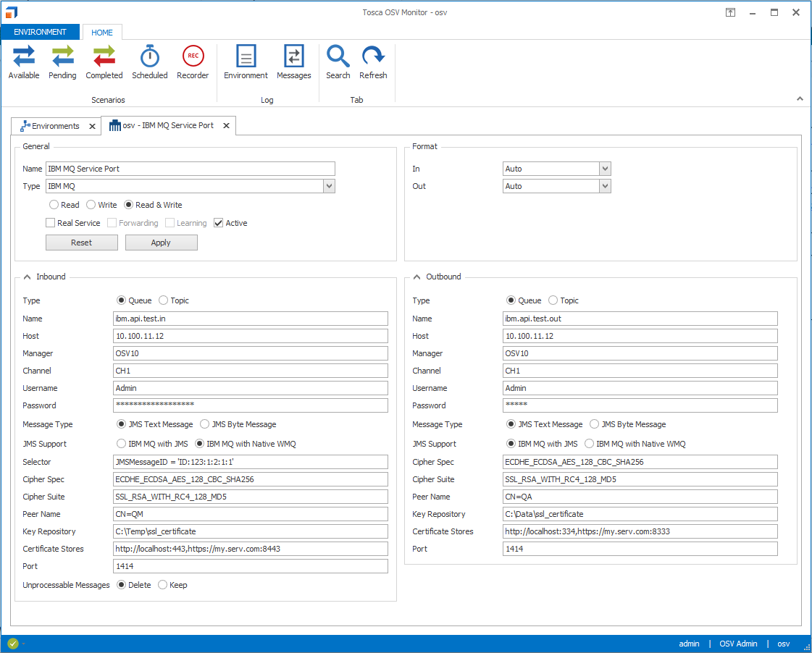
Task: Open the Type IBM MQ dropdown
Action: [x=330, y=186]
